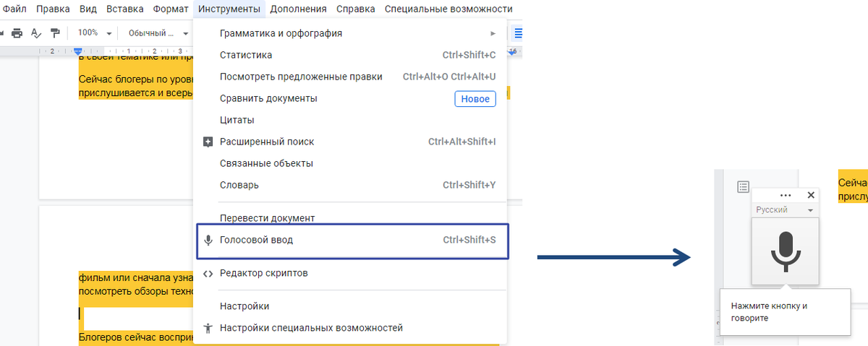Choose Статистика from the tools menu
Screen dimensions: 868x346
click(x=351, y=55)
